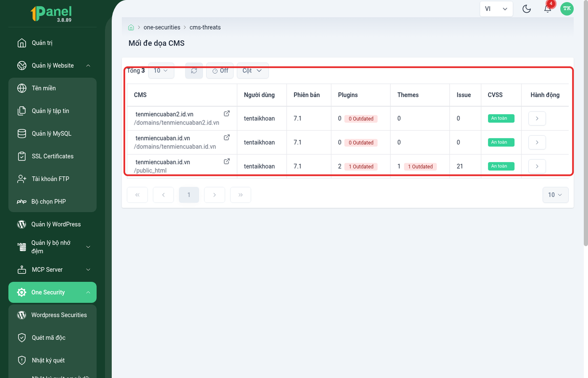Go to previous page arrow
588x378 pixels.
[x=163, y=195]
